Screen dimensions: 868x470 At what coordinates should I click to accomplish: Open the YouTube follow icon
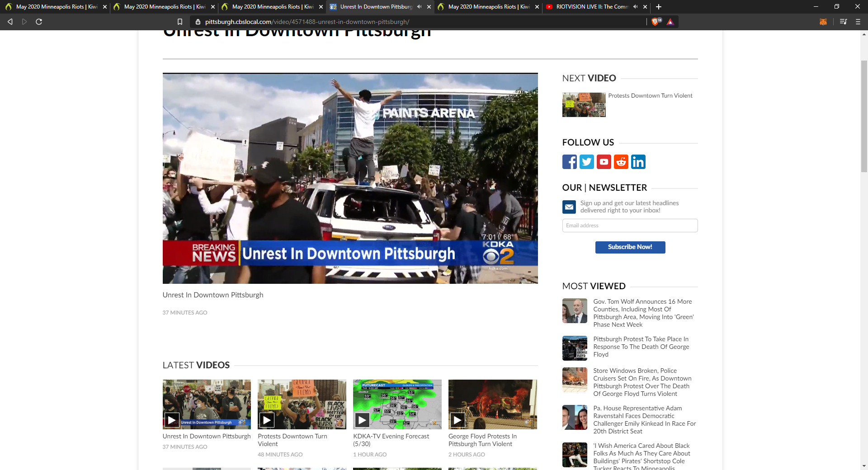(604, 162)
